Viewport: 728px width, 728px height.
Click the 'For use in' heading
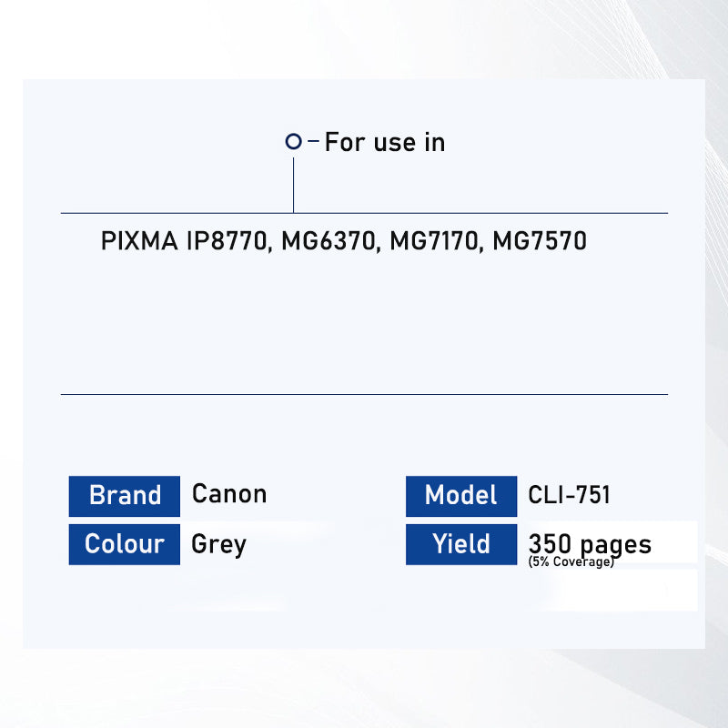tap(385, 142)
